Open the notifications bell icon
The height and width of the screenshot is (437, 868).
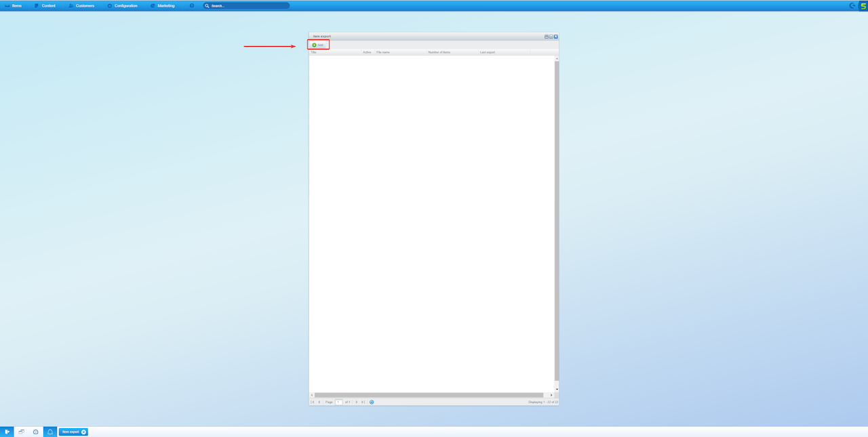50,432
